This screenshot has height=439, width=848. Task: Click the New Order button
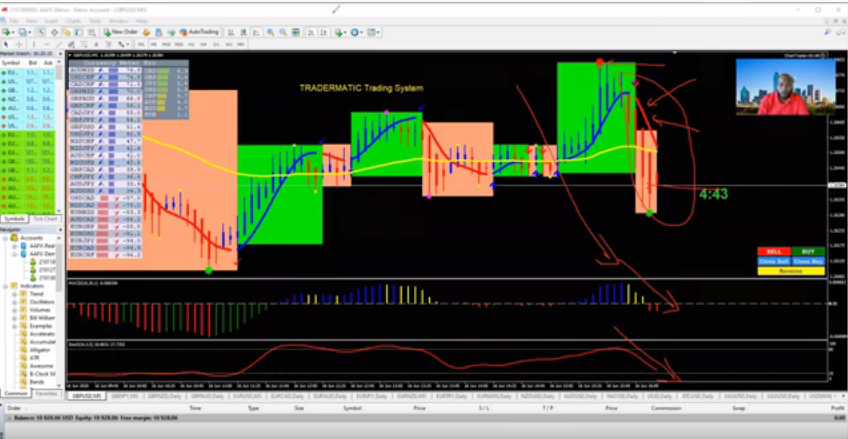pyautogui.click(x=121, y=32)
